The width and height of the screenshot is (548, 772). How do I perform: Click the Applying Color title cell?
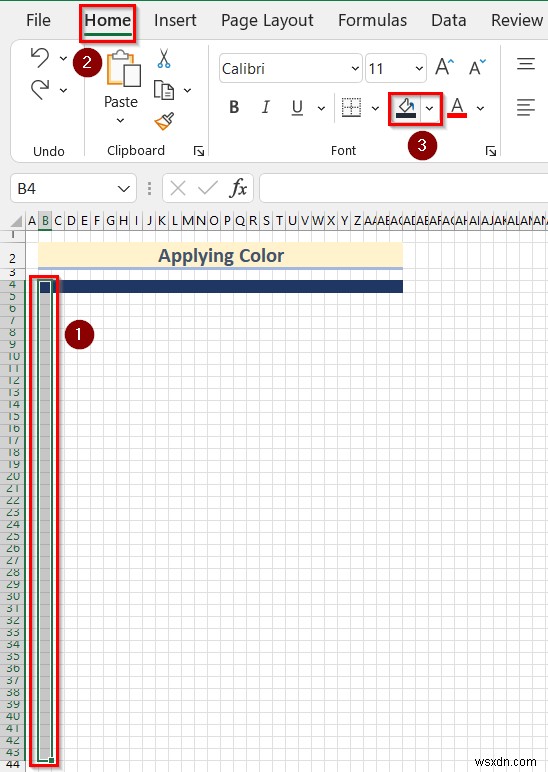click(x=221, y=256)
